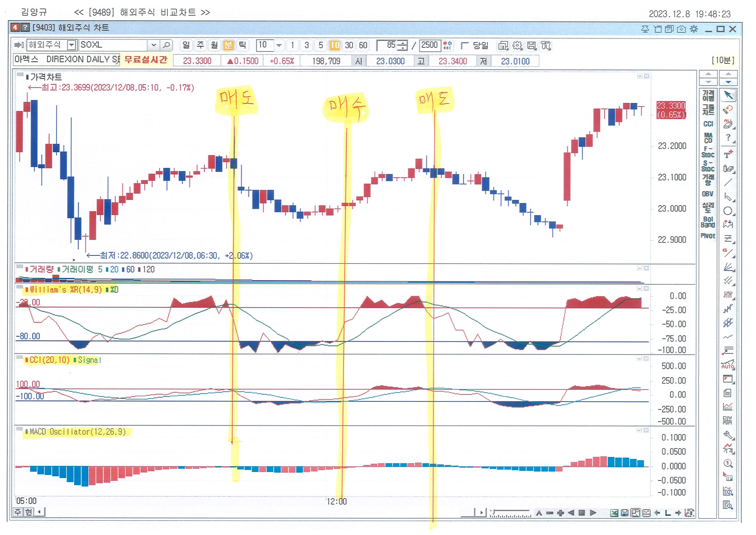Click the floppy save icon in bottom toolbar
Image resolution: width=756 pixels, height=535 pixels.
coord(625,513)
